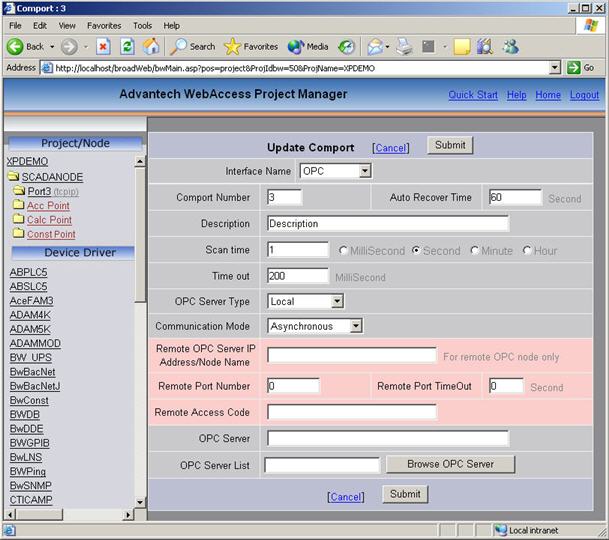609x540 pixels.
Task: Click the left panel vertical scrollbar down arrow
Action: click(140, 502)
